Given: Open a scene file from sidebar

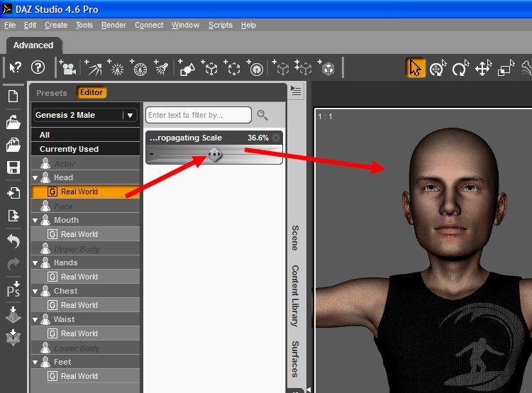Looking at the screenshot, I should [13, 122].
